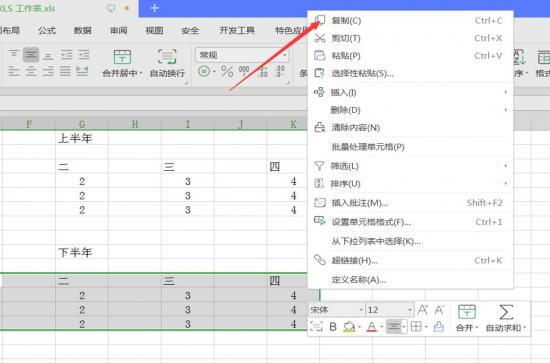This screenshot has width=550, height=363.
Task: Click the format cells icon beside 设置单元格格式
Action: [x=320, y=221]
